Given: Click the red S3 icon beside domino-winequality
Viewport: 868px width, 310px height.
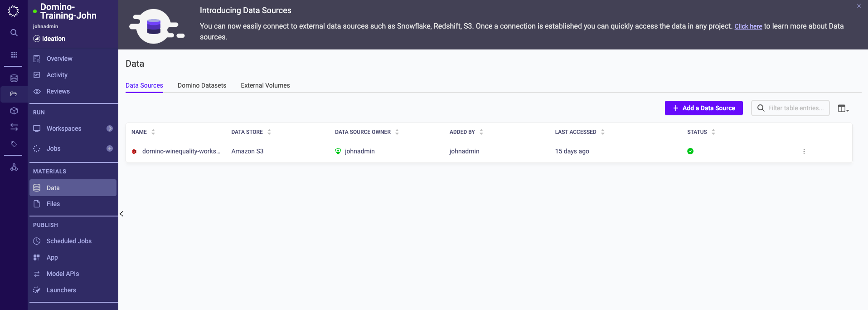Looking at the screenshot, I should tap(134, 152).
